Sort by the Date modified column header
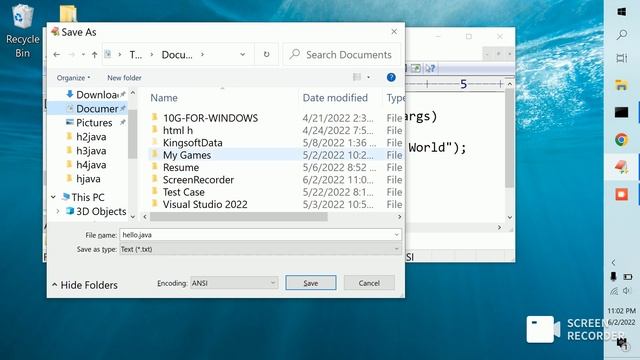640x360 pixels. (335, 98)
